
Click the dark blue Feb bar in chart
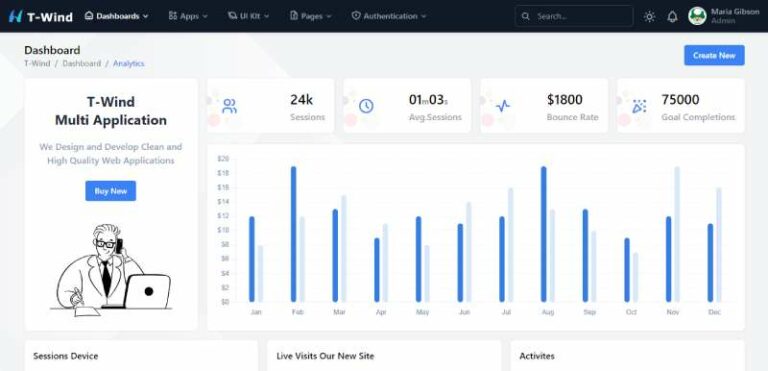[293, 234]
